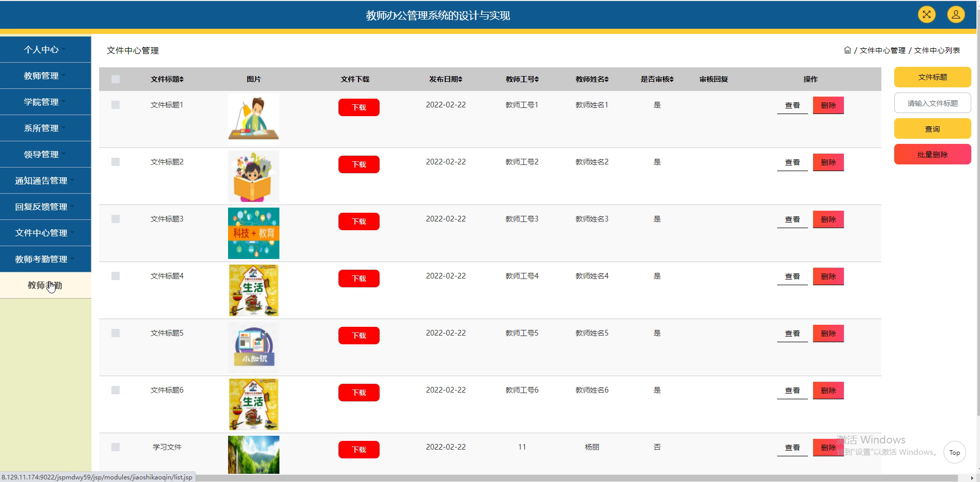Open the 科技+教育 thumbnail of 文件标题3
This screenshot has height=482, width=980.
254,233
